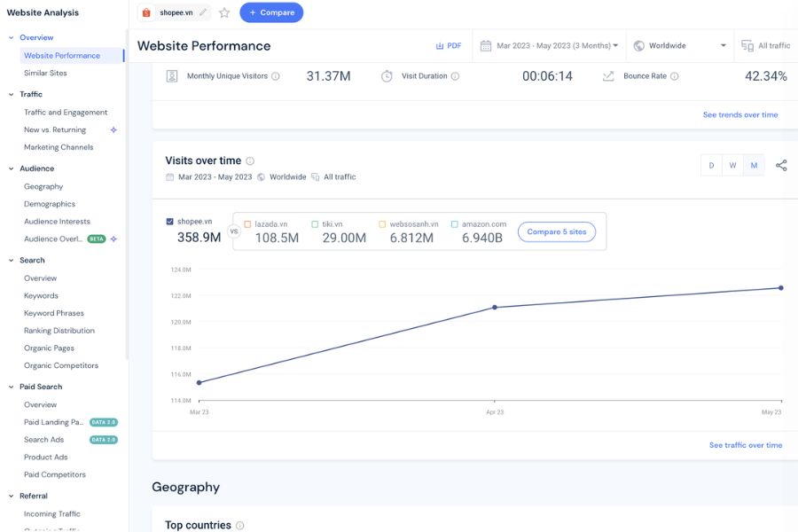The height and width of the screenshot is (532, 798).
Task: Open New vs. Returning page
Action: coord(55,130)
